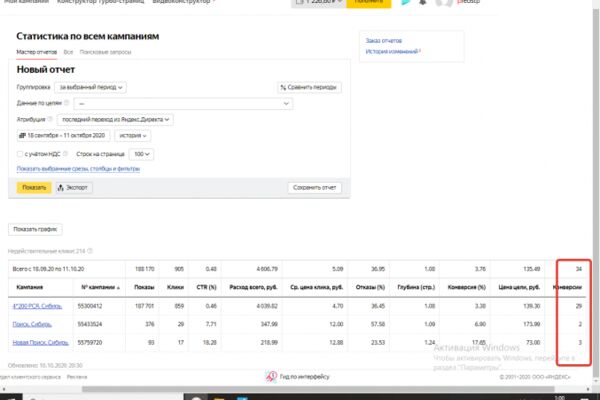Click Сохранить отчет button
Image resolution: width=600 pixels, height=400 pixels.
(x=315, y=188)
